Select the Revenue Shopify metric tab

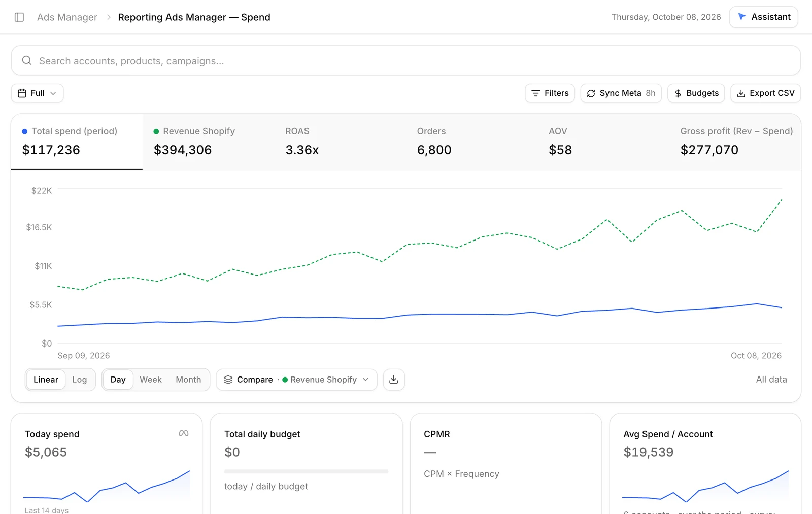pos(209,142)
